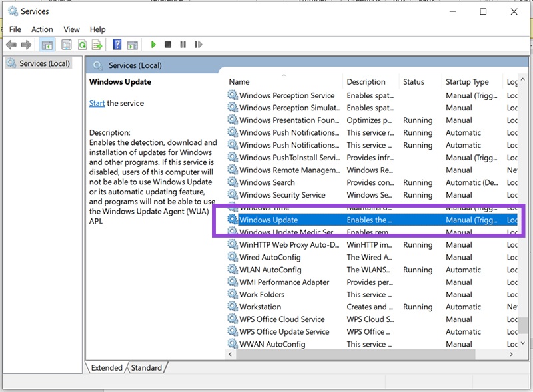Open the View menu
Screen dimensions: 533x392
click(71, 29)
